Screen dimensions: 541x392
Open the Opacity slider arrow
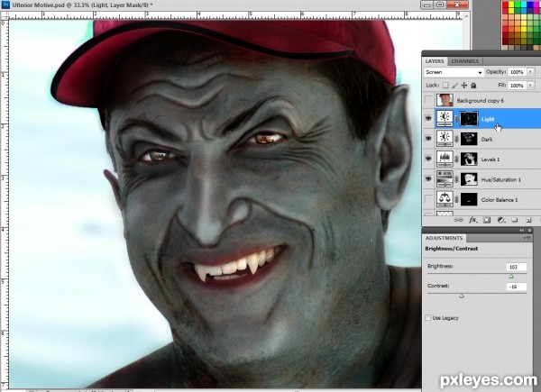[x=531, y=72]
